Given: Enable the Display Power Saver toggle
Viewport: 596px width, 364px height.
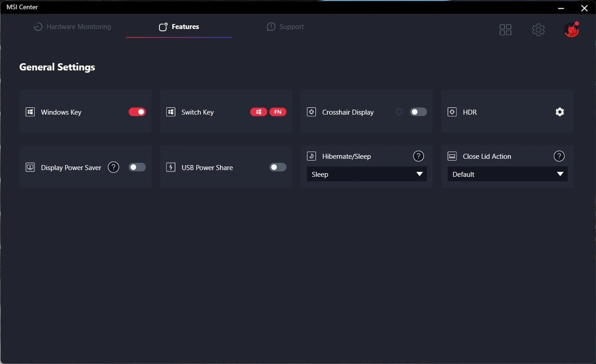Looking at the screenshot, I should (137, 167).
